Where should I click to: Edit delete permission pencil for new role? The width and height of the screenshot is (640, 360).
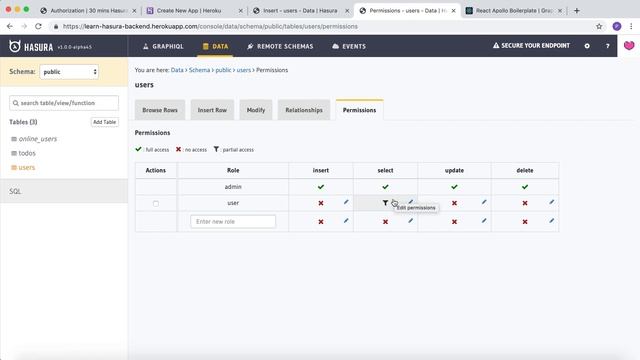pos(551,221)
